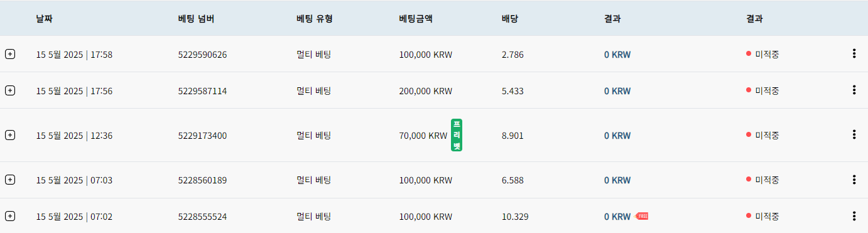This screenshot has width=868, height=233.
Task: Expand bet row 5229587114 with plus icon
Action: [10, 90]
